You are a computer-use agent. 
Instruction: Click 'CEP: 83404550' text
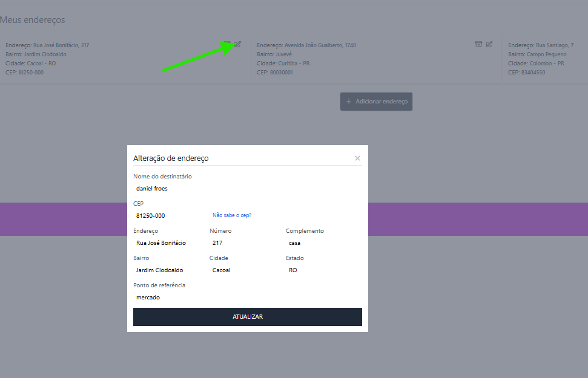[x=526, y=73]
